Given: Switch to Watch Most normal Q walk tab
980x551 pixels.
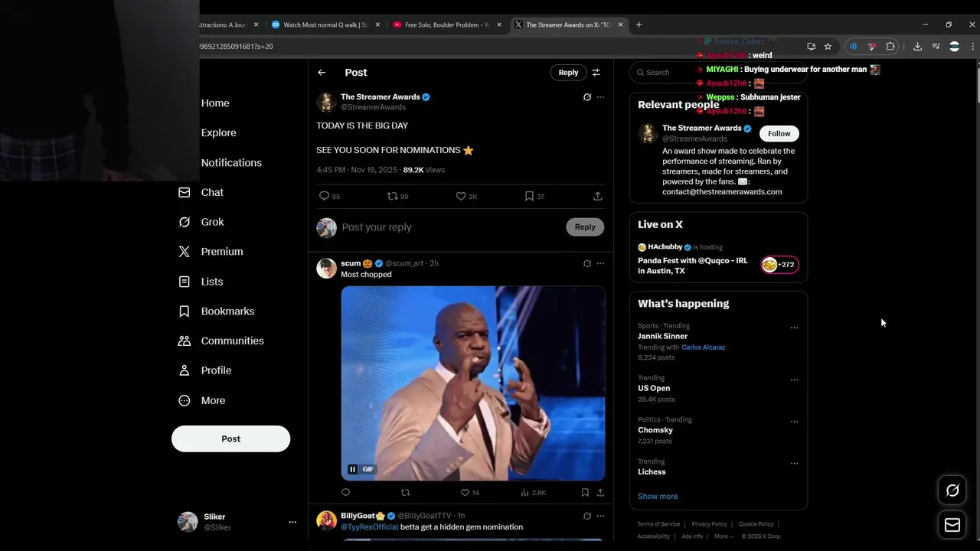Looking at the screenshot, I should [x=326, y=24].
